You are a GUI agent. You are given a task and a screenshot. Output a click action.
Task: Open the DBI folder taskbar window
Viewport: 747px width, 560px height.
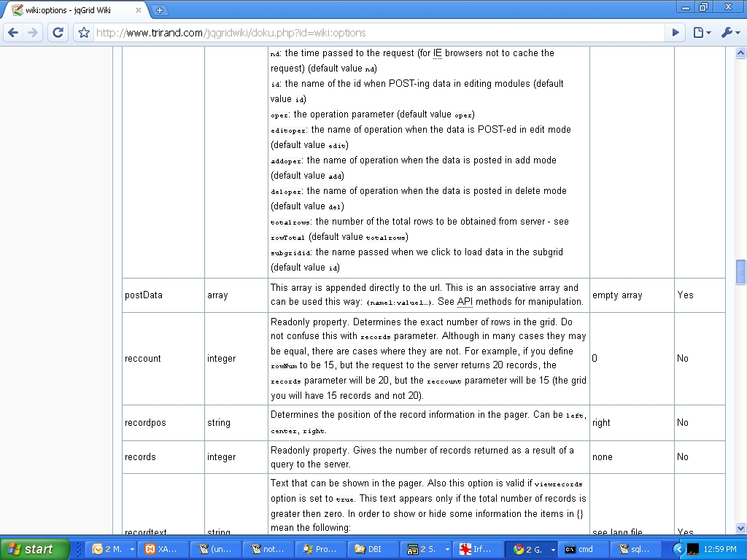[374, 549]
